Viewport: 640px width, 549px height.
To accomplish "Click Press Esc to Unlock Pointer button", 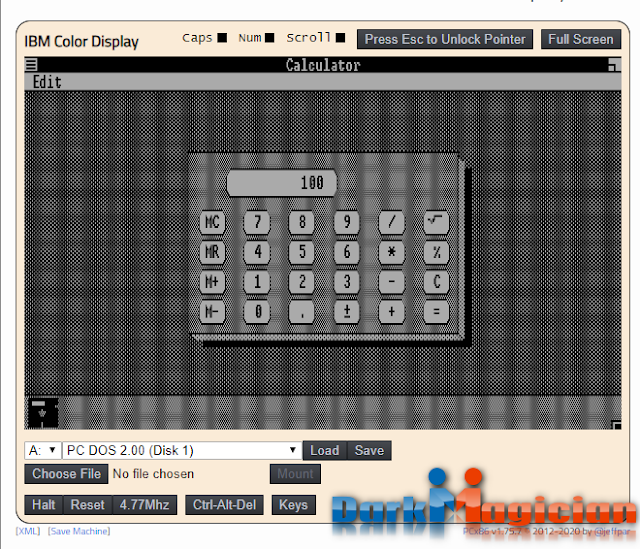I will click(445, 39).
